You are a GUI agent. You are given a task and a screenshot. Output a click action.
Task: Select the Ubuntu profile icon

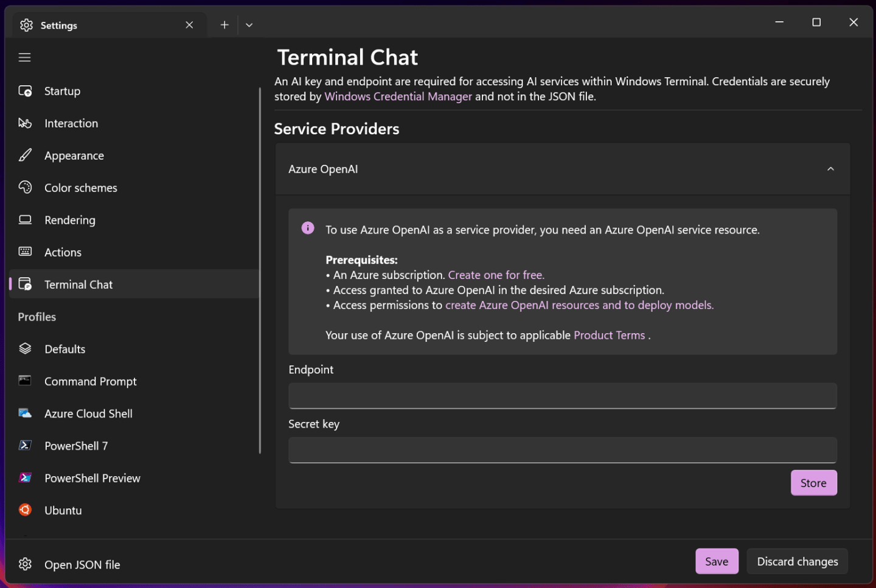25,510
